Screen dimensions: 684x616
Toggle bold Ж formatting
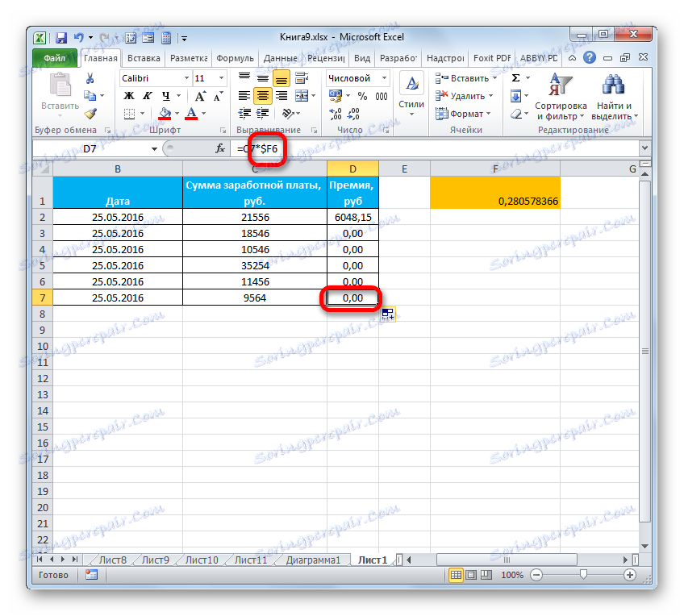tap(129, 95)
